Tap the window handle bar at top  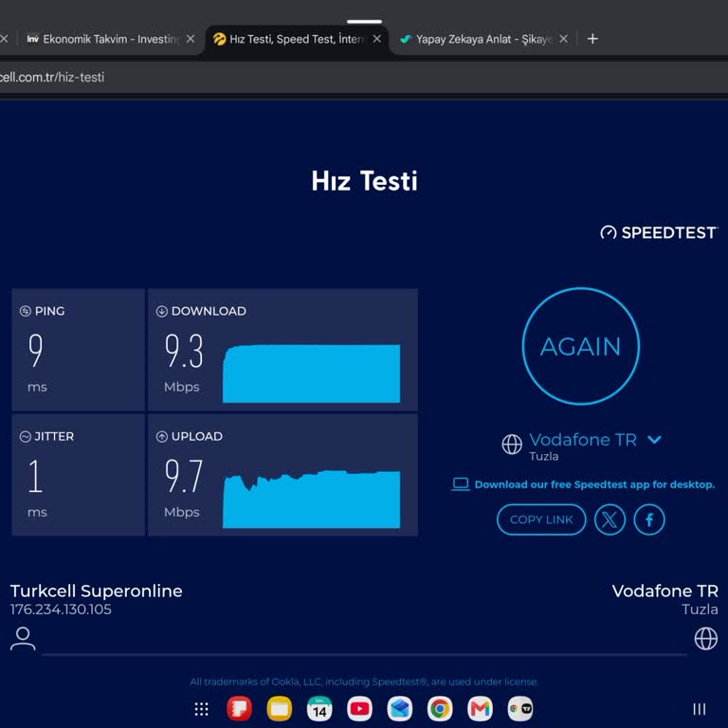tap(364, 22)
